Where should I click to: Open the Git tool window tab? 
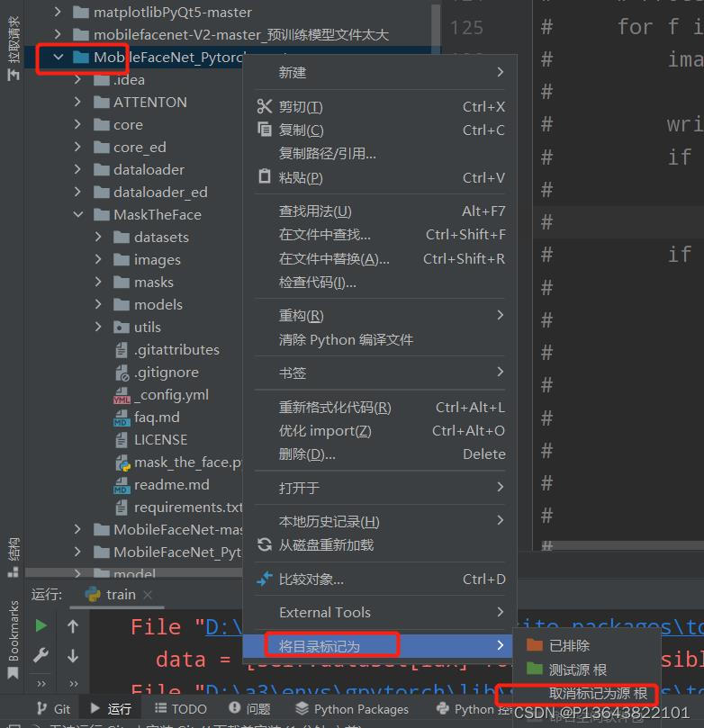53,709
